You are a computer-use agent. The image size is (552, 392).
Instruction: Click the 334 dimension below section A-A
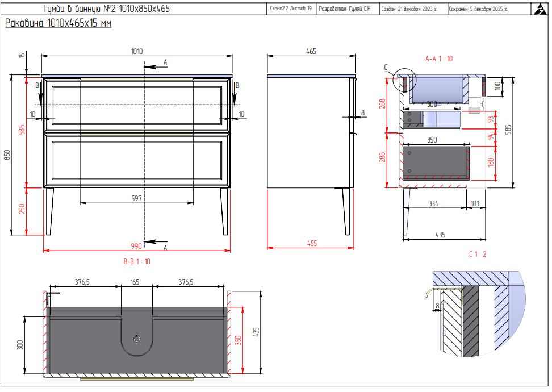[433, 203]
